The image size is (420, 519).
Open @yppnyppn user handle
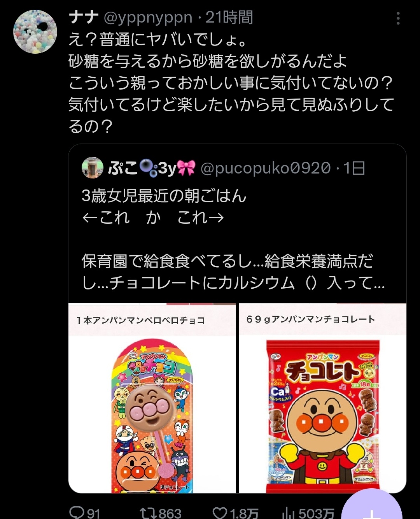pos(148,18)
